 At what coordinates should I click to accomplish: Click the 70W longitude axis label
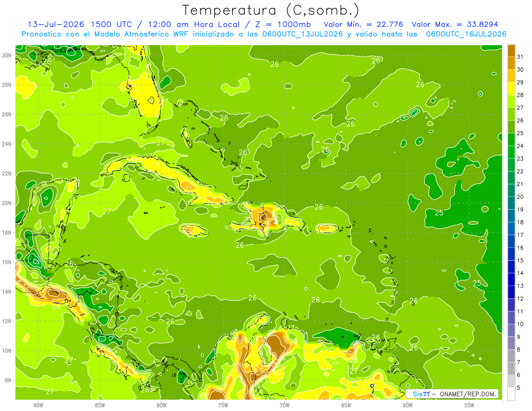point(285,406)
